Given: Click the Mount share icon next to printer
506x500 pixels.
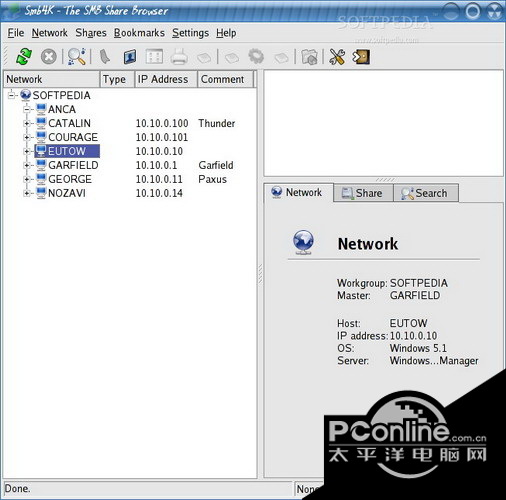Looking at the screenshot, I should [204, 58].
